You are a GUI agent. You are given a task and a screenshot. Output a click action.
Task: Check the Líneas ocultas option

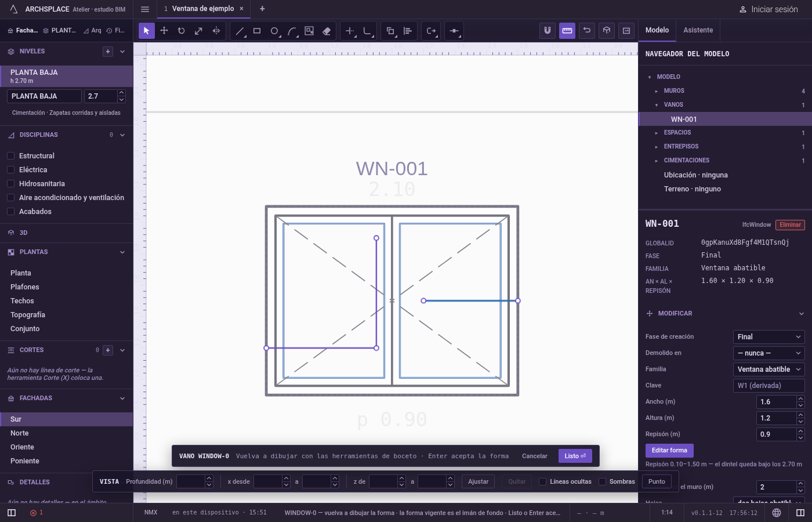click(x=543, y=481)
